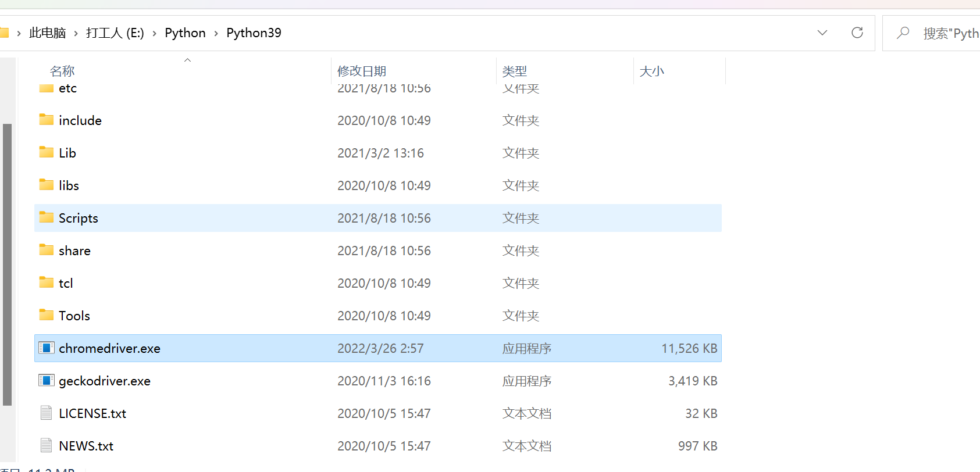Screen dimensions: 980x472
Task: Click 文本文档 type of LICENSE.txt
Action: point(527,413)
